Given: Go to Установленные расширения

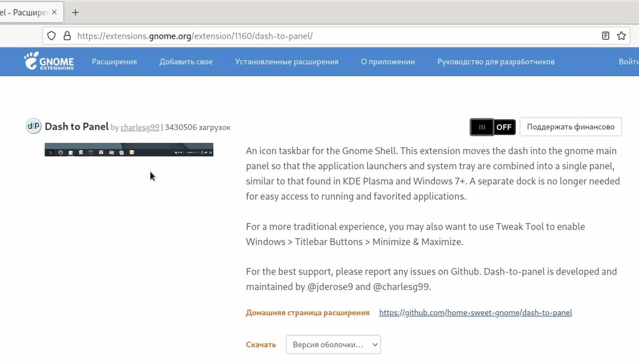Looking at the screenshot, I should (x=287, y=62).
